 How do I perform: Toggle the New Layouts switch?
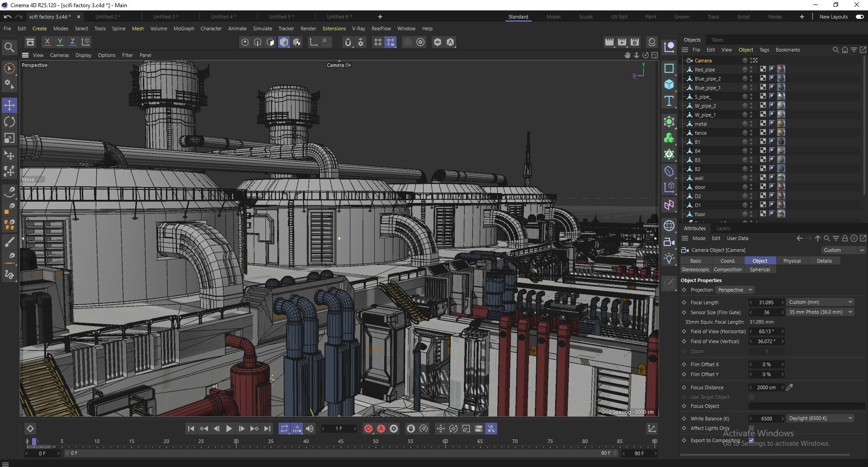pyautogui.click(x=859, y=17)
